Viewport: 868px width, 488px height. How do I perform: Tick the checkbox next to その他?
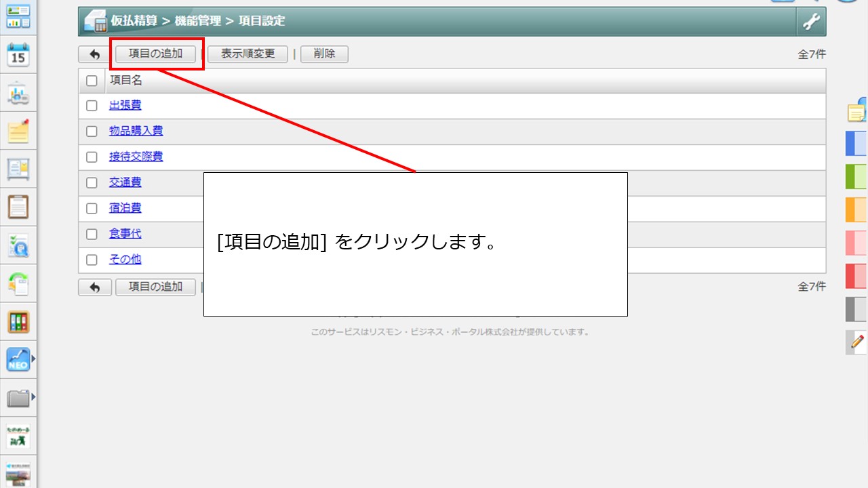pos(92,260)
